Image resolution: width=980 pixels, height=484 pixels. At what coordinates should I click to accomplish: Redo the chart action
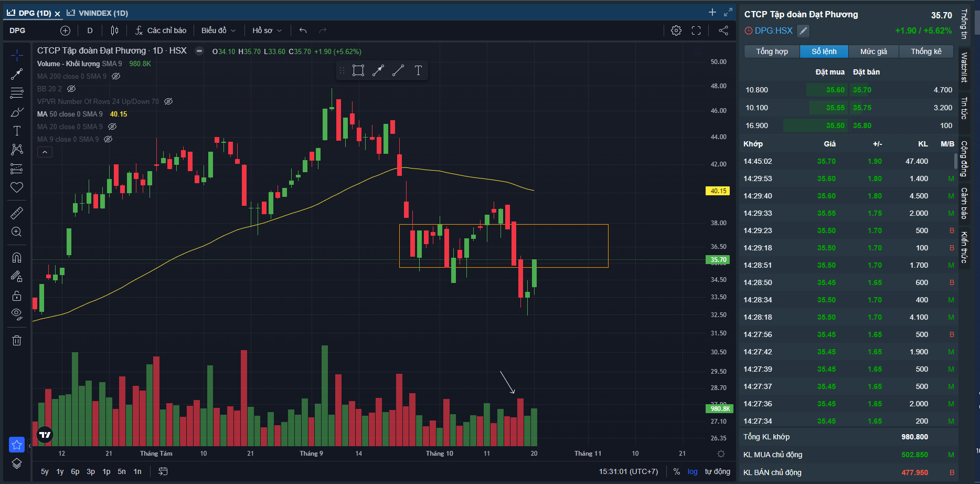tap(323, 30)
